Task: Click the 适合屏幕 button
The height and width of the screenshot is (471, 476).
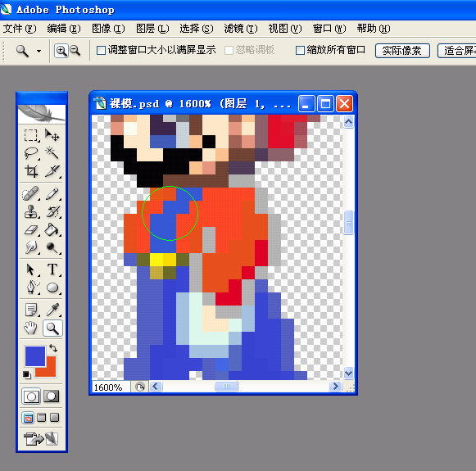Action: tap(457, 51)
